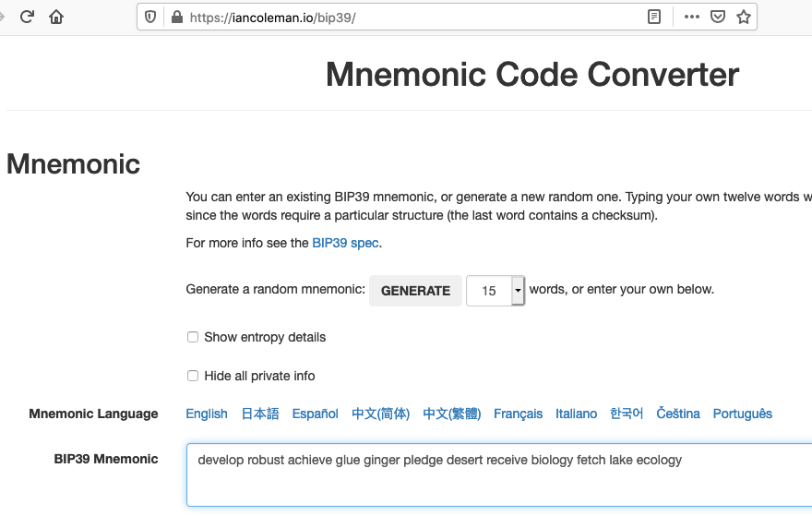Screen dimensions: 812x516
Task: Open page actions three-dots menu
Action: coord(691,18)
